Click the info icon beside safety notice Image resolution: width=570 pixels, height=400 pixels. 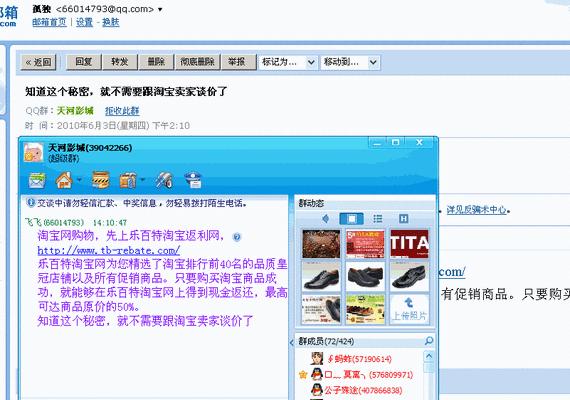pyautogui.click(x=31, y=203)
